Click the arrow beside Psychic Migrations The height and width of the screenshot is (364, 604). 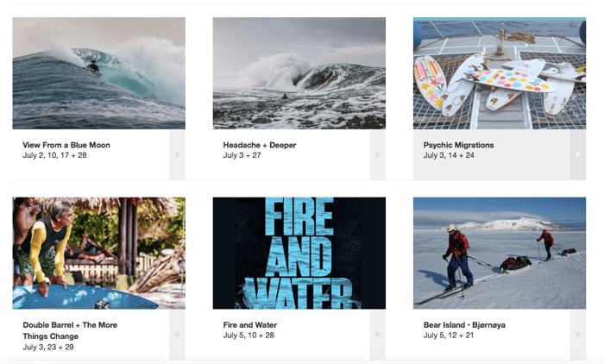[x=578, y=154]
